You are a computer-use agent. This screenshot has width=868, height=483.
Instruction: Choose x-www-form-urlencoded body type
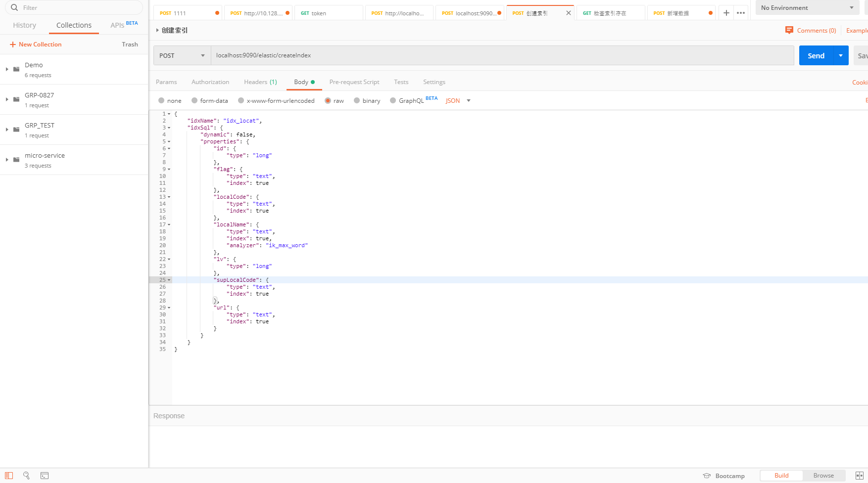point(241,101)
